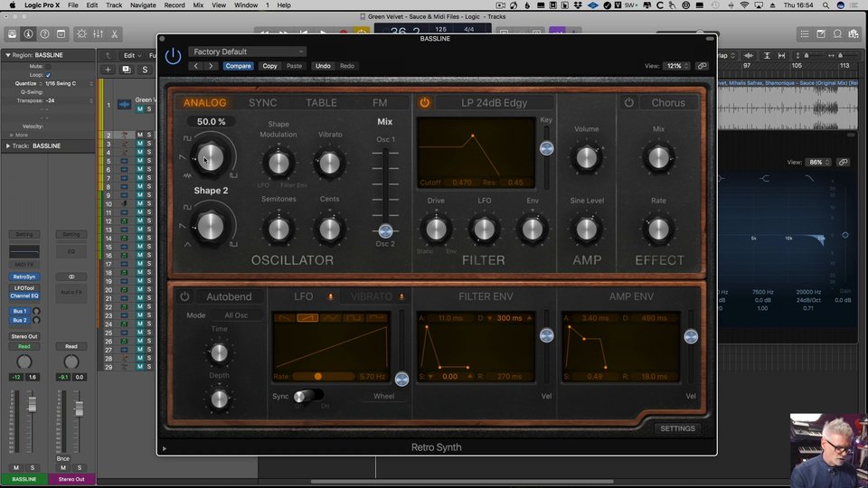Screen dimensions: 868x488
Task: Mute track 1 with its M button
Action: pyautogui.click(x=140, y=109)
